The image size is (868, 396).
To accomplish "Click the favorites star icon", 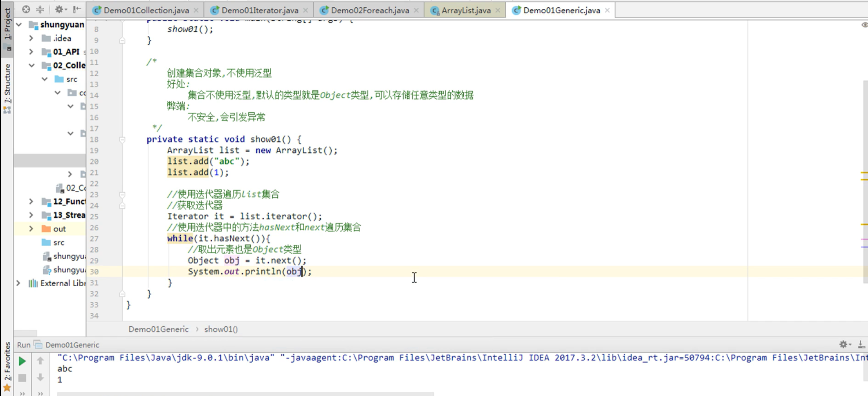I will tap(7, 388).
